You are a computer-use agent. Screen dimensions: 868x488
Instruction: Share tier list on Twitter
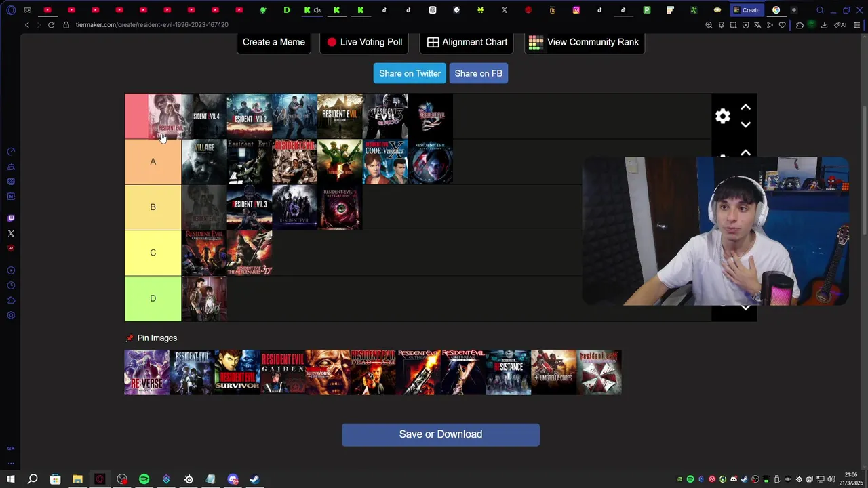point(410,73)
